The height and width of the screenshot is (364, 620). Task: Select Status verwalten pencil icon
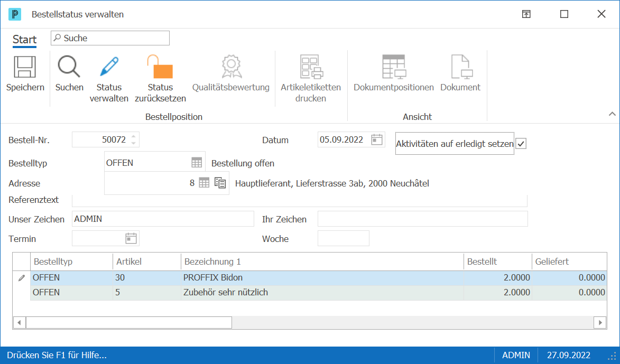(109, 67)
